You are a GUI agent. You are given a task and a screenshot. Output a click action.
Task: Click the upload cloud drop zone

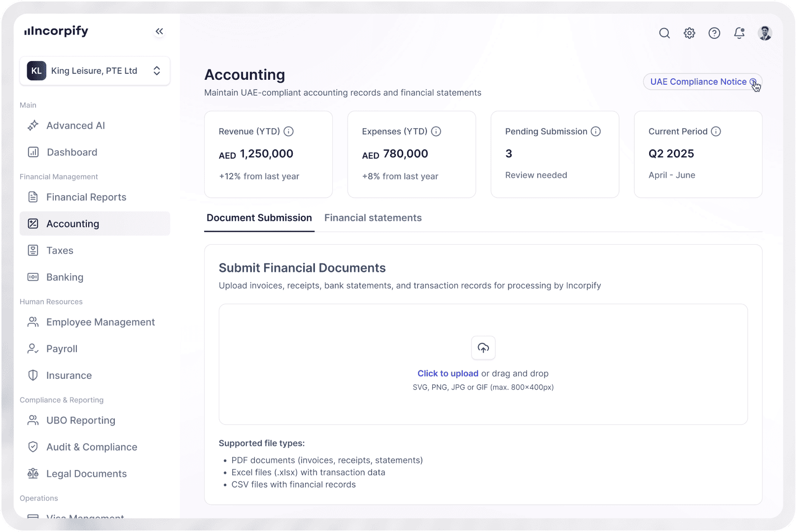[x=483, y=348]
